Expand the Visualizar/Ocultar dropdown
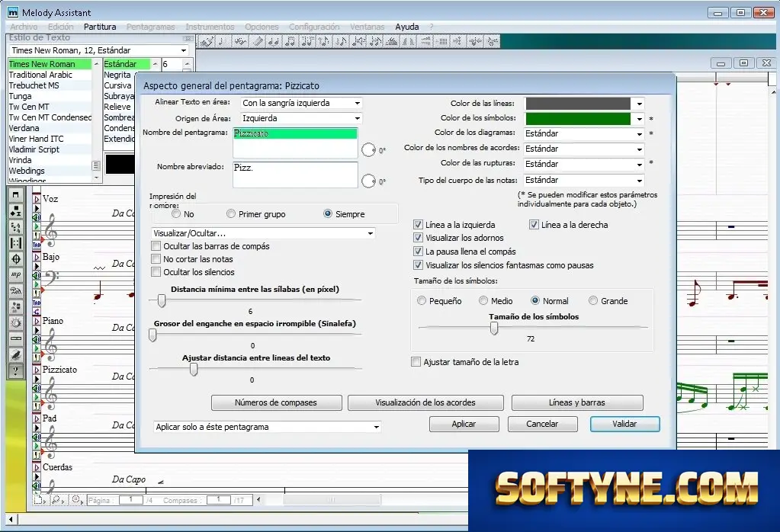The height and width of the screenshot is (532, 780). 262,233
